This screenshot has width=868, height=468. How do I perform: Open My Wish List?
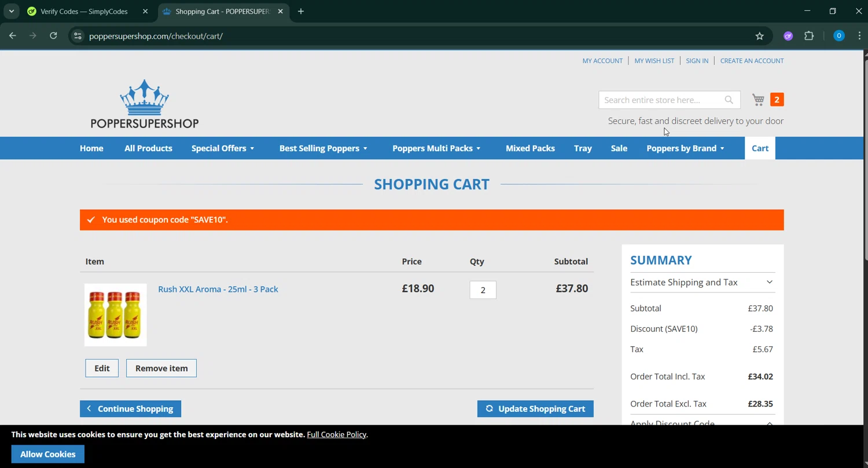tap(654, 61)
